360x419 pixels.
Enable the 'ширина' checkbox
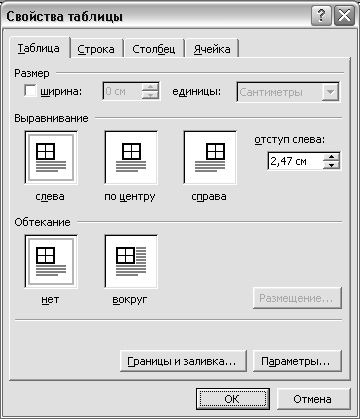click(30, 91)
